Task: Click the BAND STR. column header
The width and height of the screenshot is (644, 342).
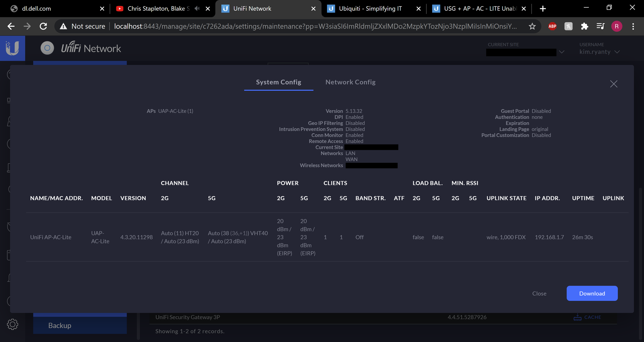Action: (x=370, y=198)
